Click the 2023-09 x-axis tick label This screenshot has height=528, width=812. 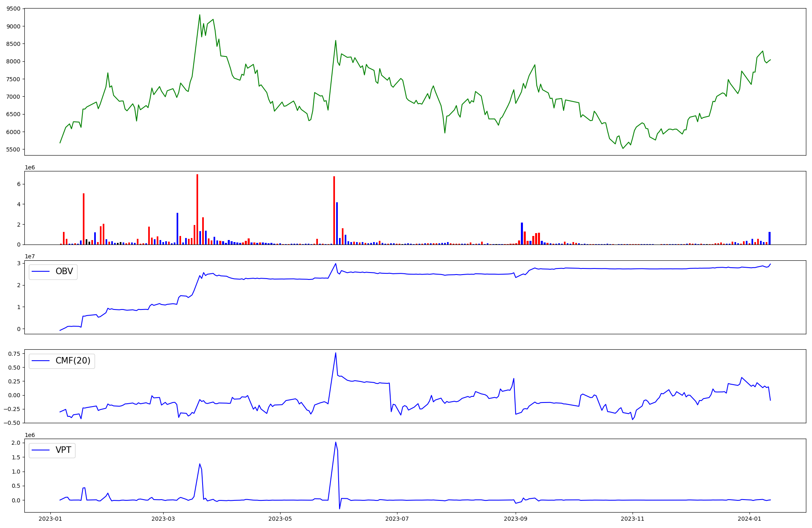(515, 519)
